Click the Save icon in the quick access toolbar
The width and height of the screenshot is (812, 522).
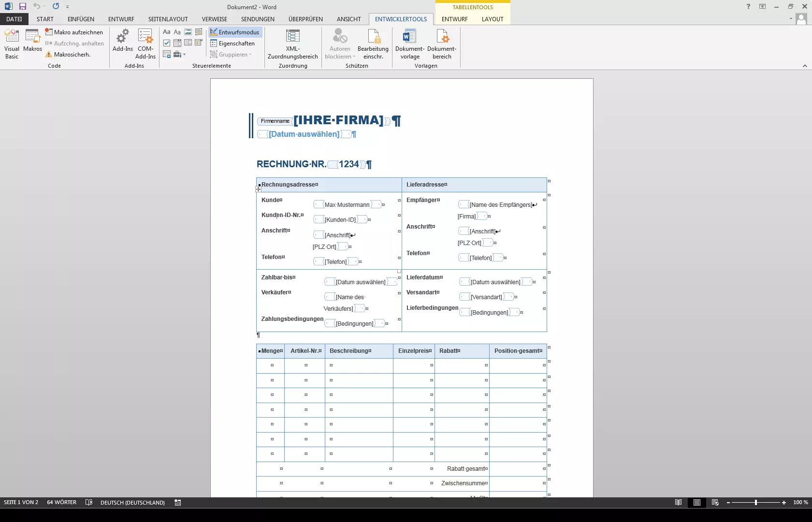[x=23, y=6]
